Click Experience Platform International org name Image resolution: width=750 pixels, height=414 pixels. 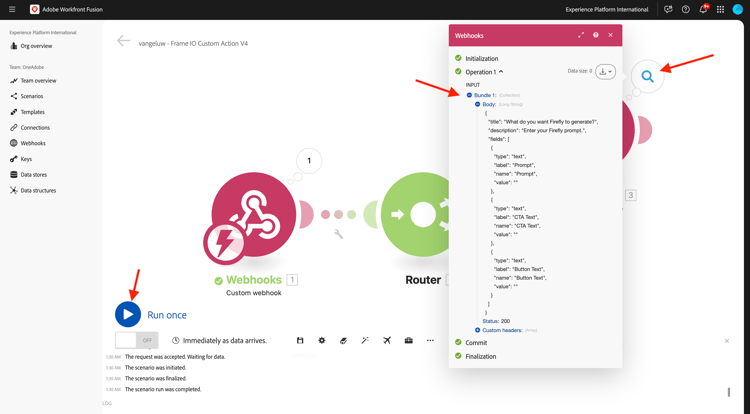click(x=607, y=9)
